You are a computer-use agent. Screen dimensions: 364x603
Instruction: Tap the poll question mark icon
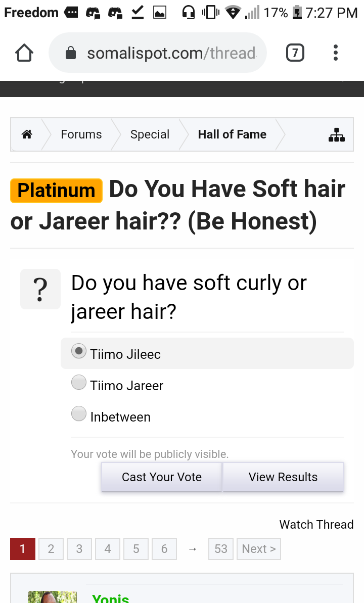pyautogui.click(x=40, y=289)
